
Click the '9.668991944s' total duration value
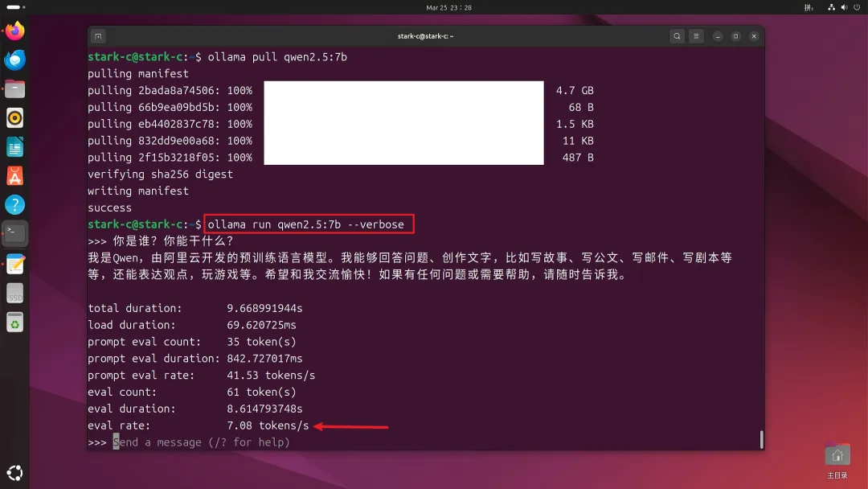[264, 308]
